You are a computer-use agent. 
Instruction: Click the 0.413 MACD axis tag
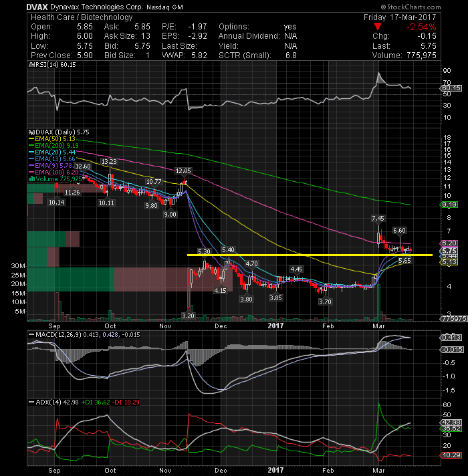[x=451, y=338]
